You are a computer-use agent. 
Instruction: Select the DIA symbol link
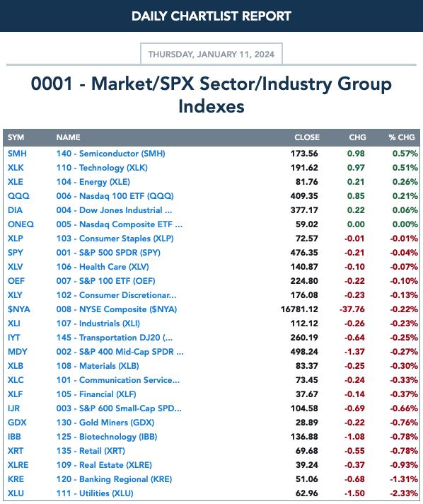click(x=15, y=210)
